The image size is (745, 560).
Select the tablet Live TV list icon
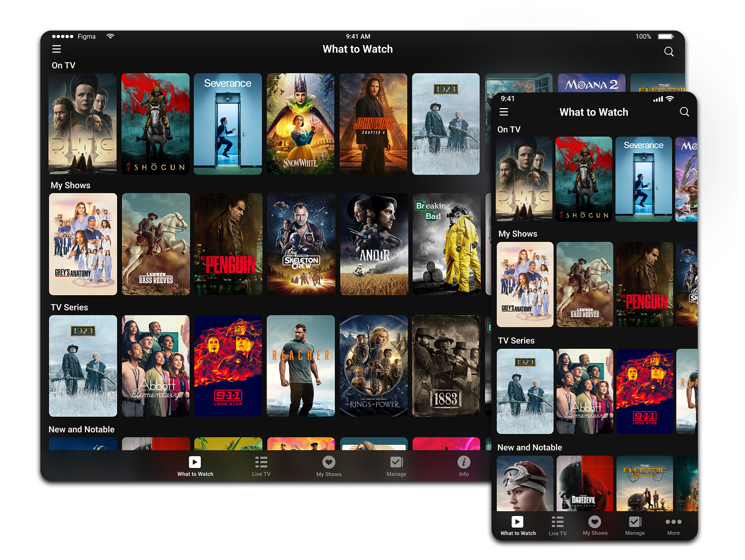point(261,462)
